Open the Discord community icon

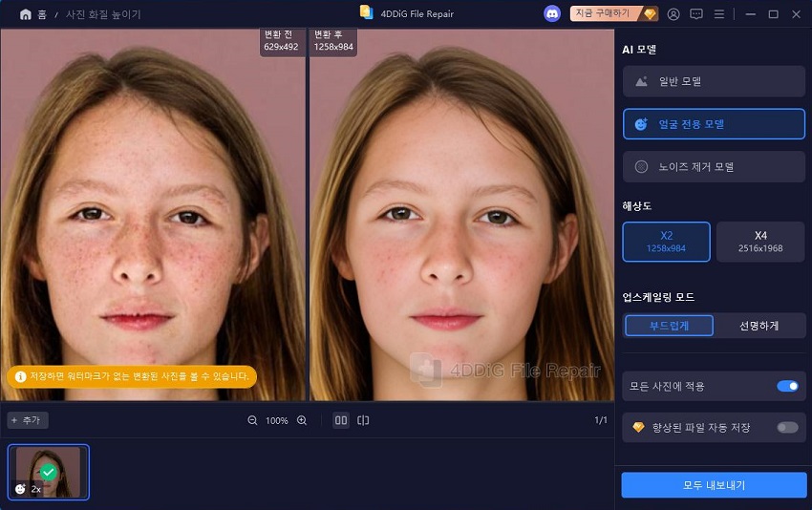(x=552, y=14)
